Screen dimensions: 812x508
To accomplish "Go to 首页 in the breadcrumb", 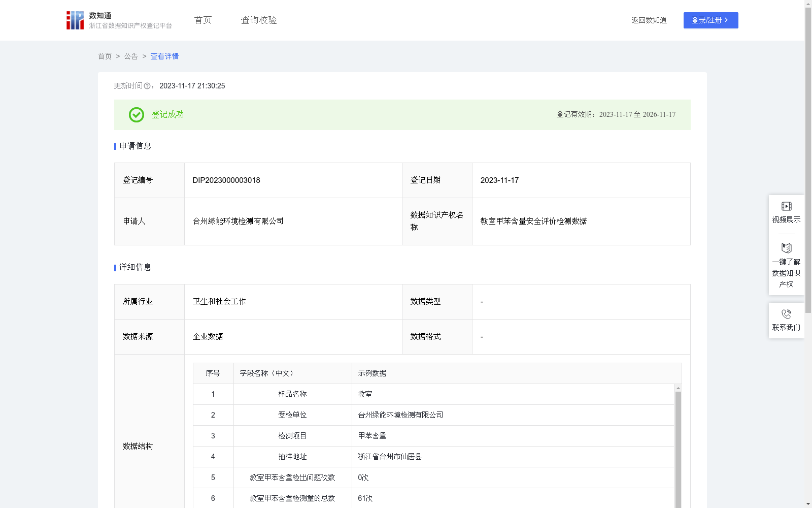I will coord(105,56).
